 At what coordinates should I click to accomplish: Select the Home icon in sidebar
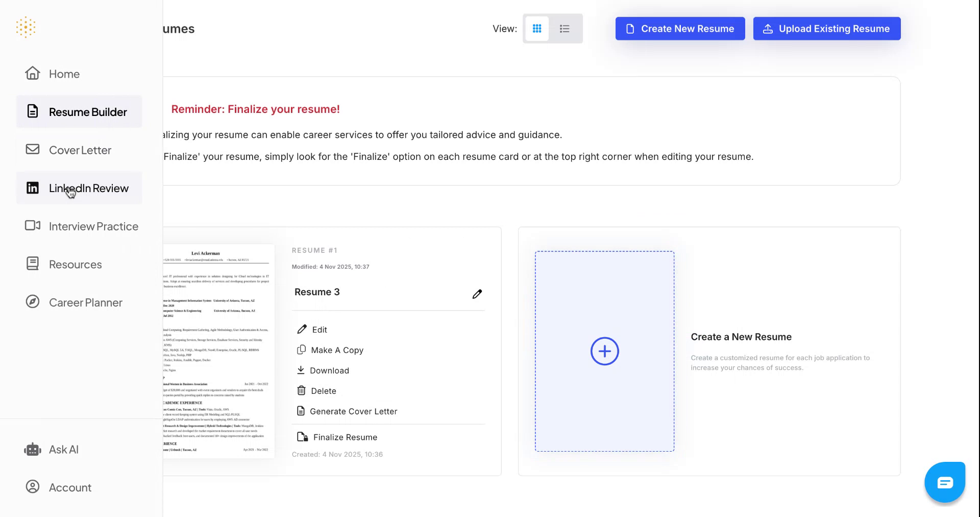coord(32,73)
